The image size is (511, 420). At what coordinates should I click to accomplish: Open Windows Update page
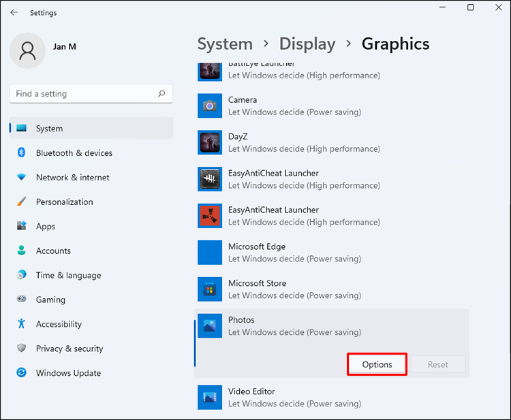[x=91, y=373]
